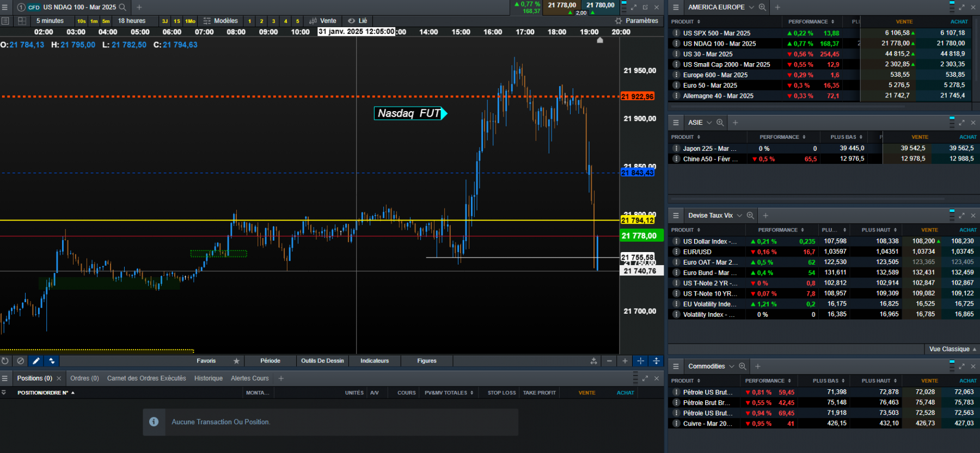Select the 10s interval shortcut
980x453 pixels.
coord(82,21)
